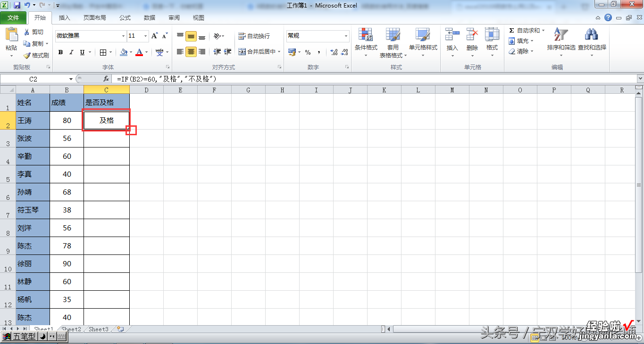Toggle Bold formatting
The width and height of the screenshot is (644, 344).
60,52
